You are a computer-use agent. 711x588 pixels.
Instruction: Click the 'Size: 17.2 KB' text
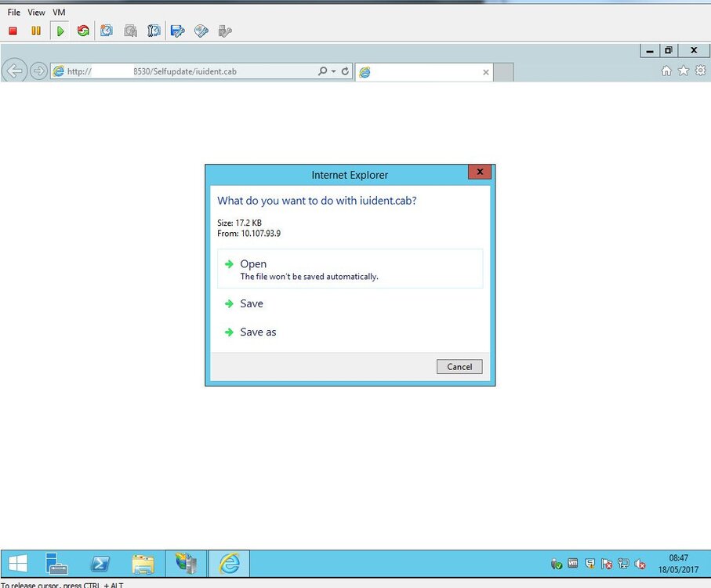(x=239, y=223)
